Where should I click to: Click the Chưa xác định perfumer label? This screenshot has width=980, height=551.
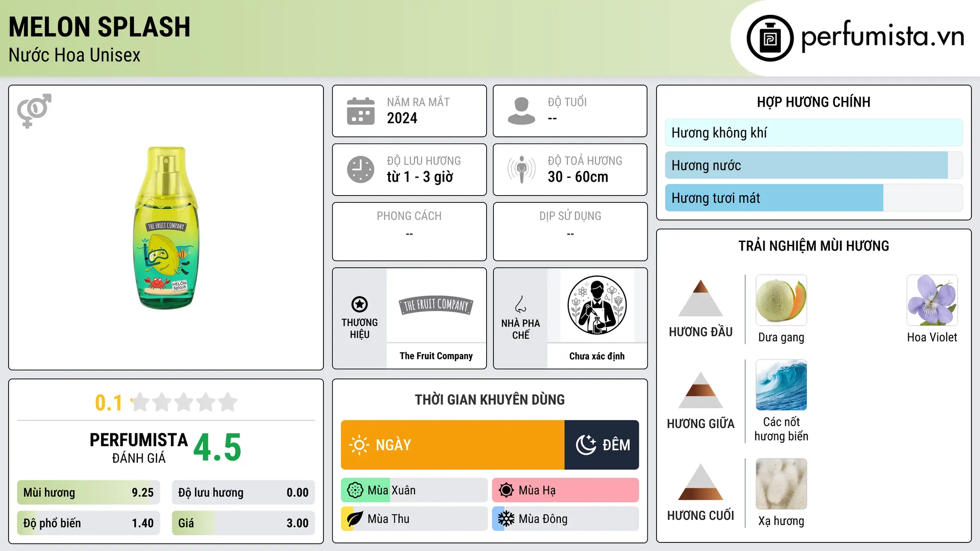[x=597, y=356]
